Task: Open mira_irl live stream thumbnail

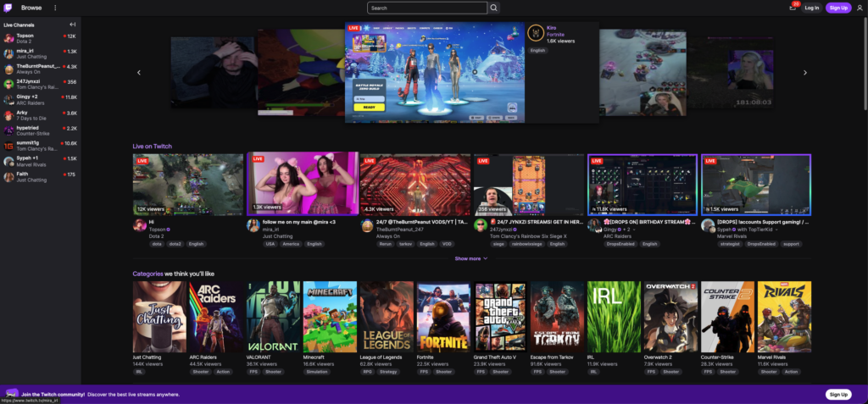Action: pyautogui.click(x=303, y=184)
